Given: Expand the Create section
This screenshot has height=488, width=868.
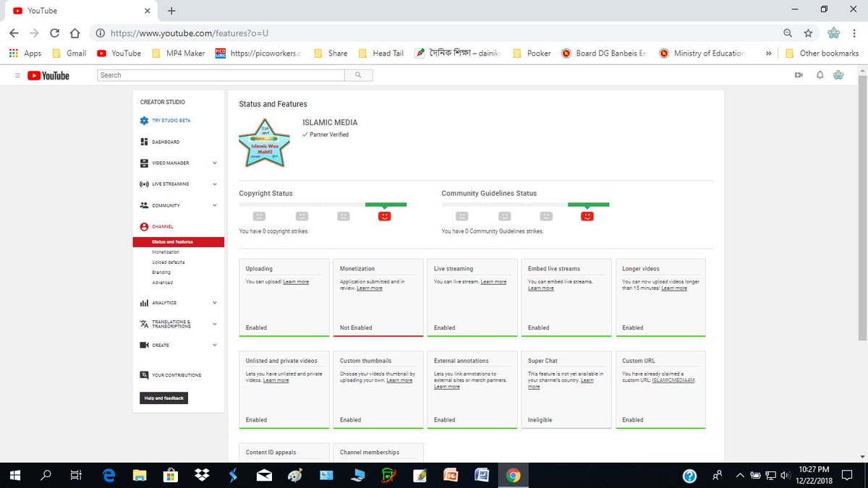Looking at the screenshot, I should point(215,346).
